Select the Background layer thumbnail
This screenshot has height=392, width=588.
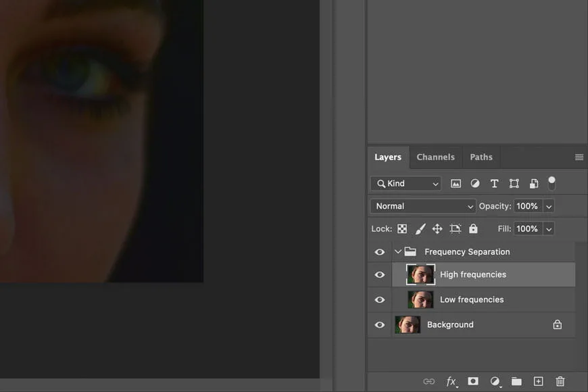pyautogui.click(x=408, y=325)
